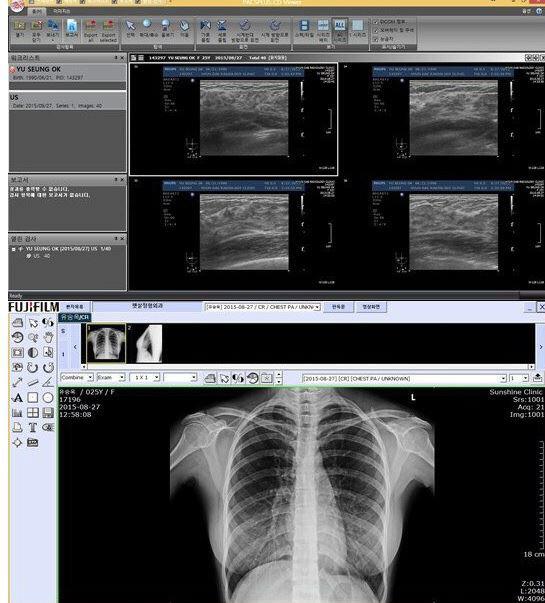This screenshot has height=603, width=545.
Task: Open the Combine dropdown
Action: click(77, 378)
